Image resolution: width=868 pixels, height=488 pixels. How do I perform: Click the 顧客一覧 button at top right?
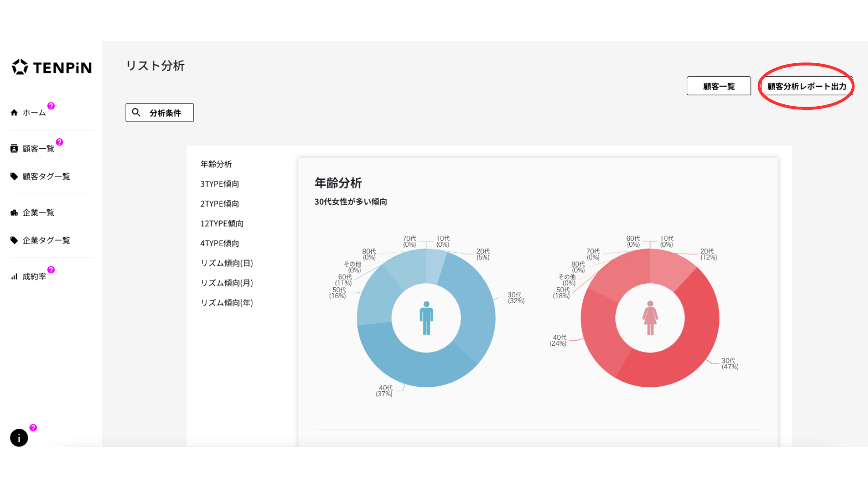[718, 86]
